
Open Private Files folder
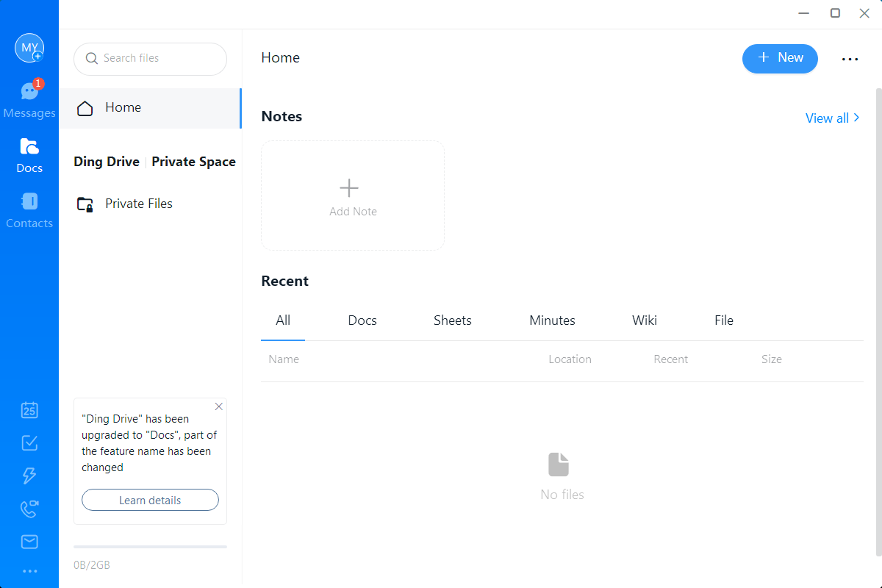(x=138, y=204)
